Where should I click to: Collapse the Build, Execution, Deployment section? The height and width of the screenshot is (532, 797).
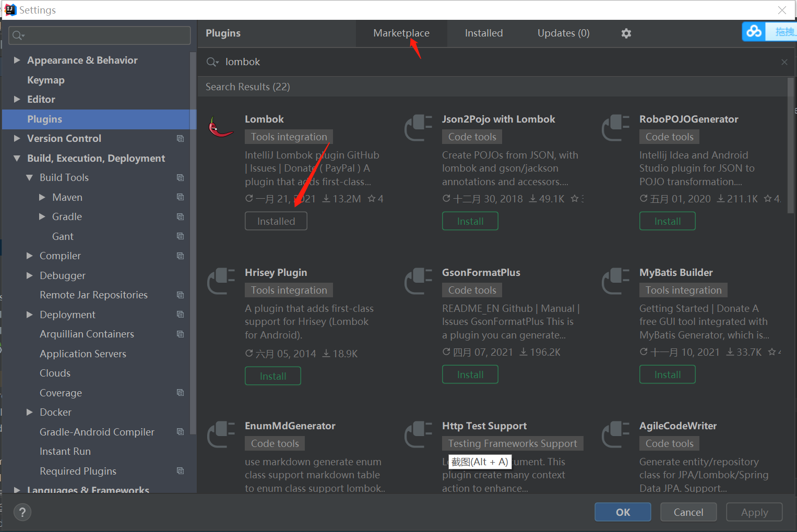pyautogui.click(x=16, y=158)
